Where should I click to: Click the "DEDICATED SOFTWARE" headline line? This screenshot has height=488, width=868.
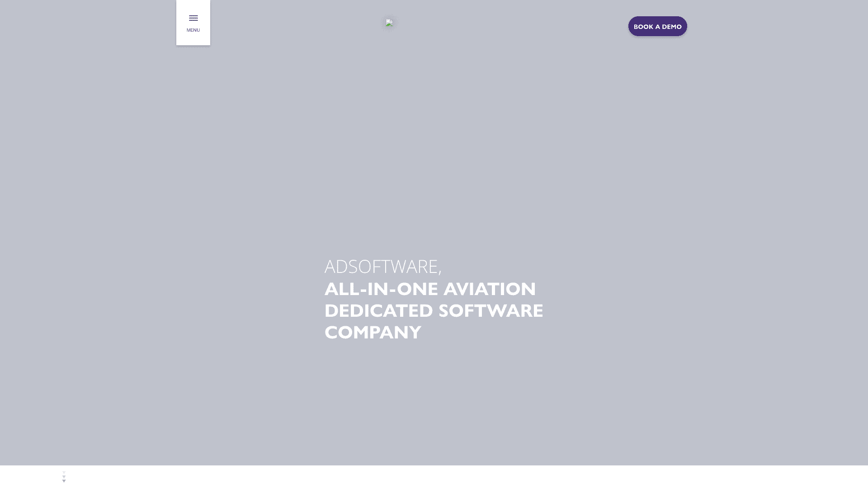(x=434, y=310)
